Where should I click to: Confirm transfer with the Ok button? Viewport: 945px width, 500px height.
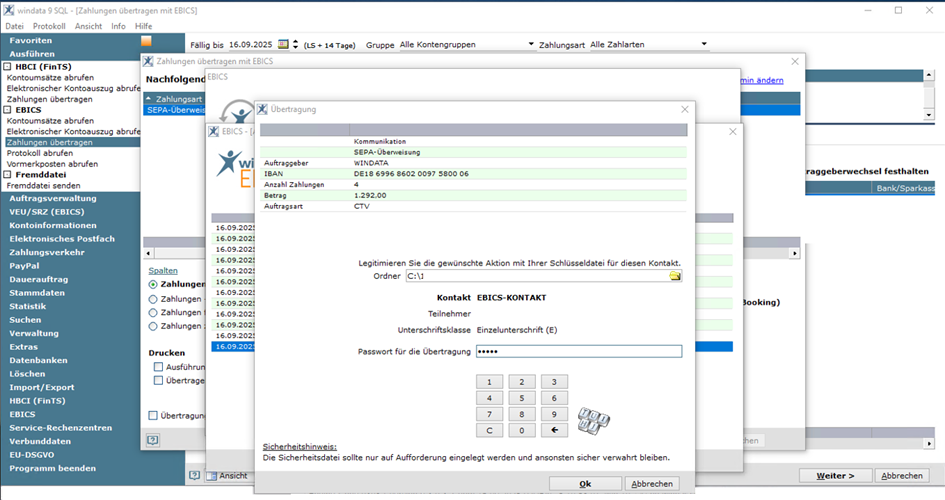pos(585,483)
